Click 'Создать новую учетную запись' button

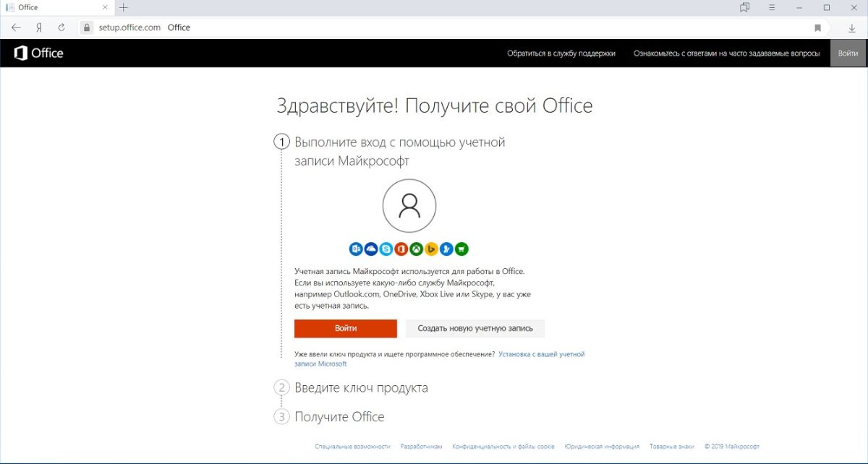coord(475,328)
